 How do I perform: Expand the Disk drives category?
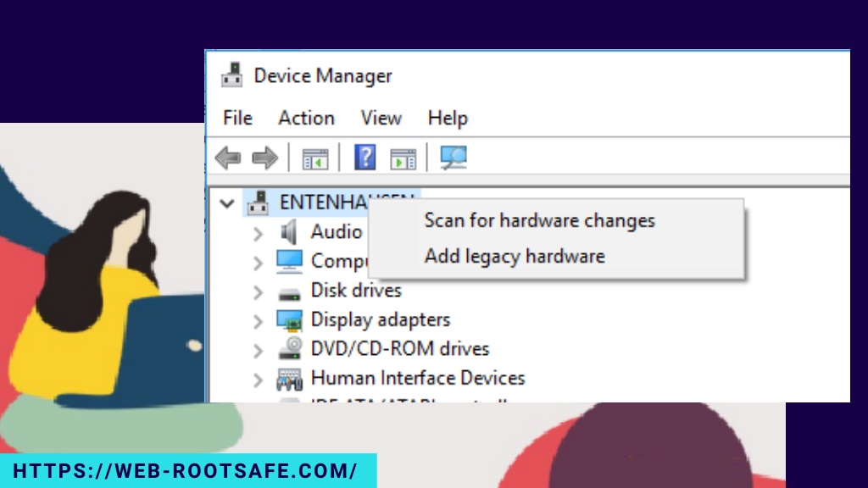click(258, 292)
